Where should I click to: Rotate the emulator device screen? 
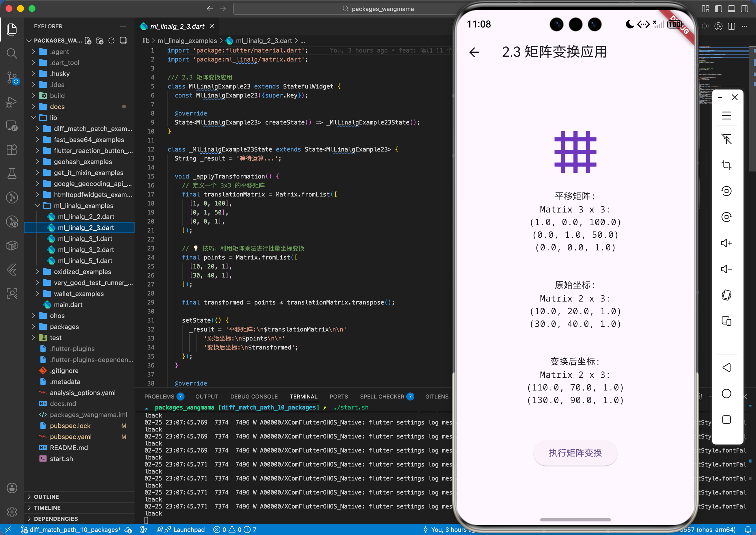pyautogui.click(x=726, y=295)
